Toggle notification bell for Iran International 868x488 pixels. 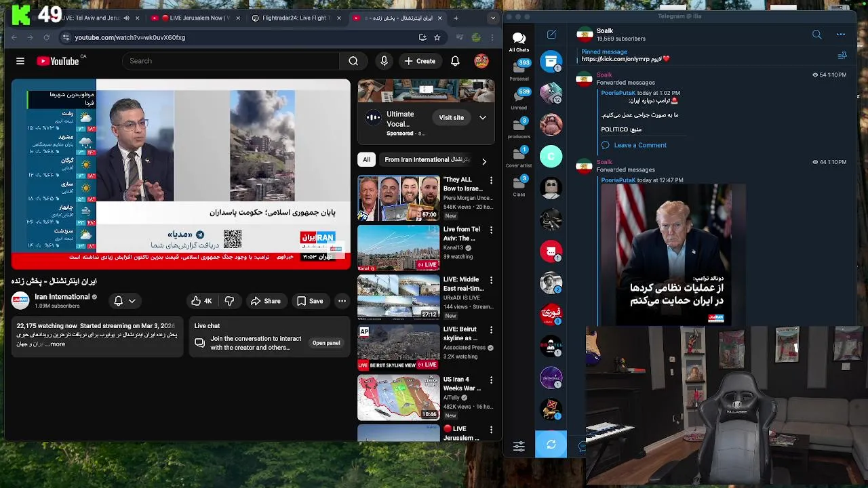pyautogui.click(x=118, y=301)
